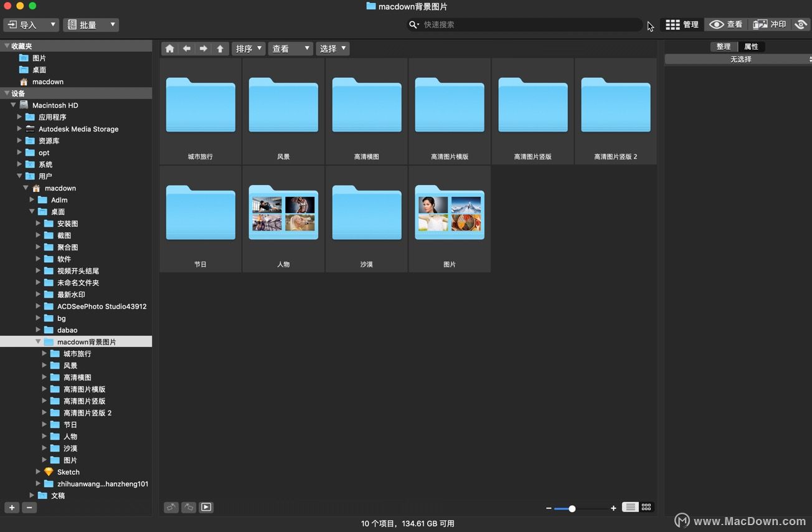Add a favorite with the plus button
Screen dimensions: 812x532
(x=12, y=508)
